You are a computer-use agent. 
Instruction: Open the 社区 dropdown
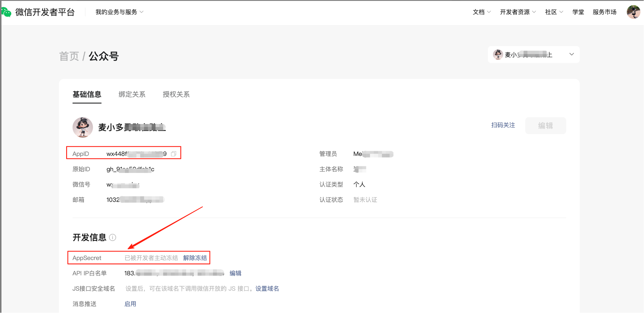click(554, 12)
